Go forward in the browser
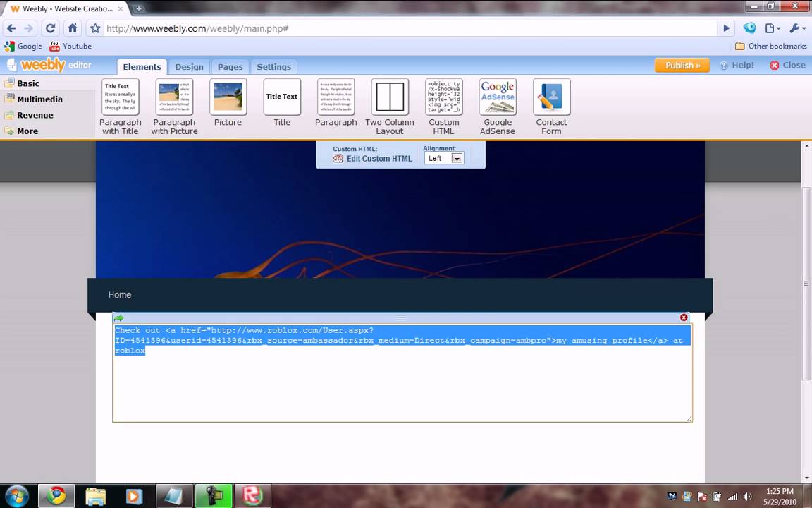The width and height of the screenshot is (812, 508). [29, 28]
